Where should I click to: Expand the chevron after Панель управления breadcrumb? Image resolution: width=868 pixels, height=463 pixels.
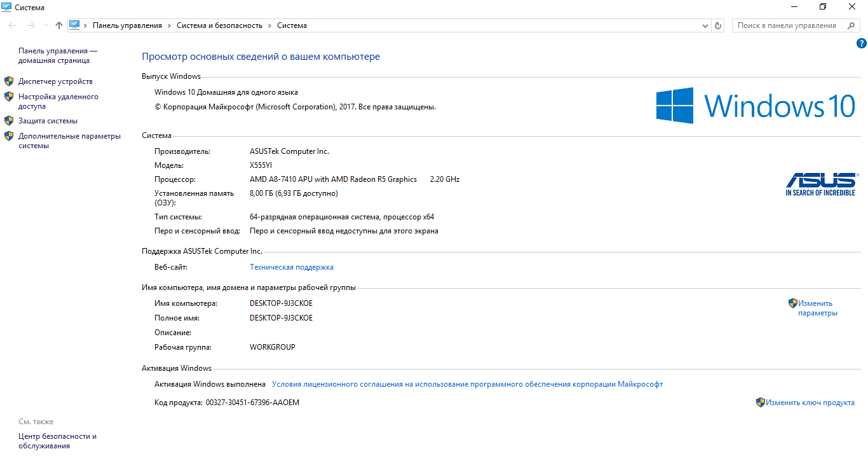pyautogui.click(x=169, y=25)
